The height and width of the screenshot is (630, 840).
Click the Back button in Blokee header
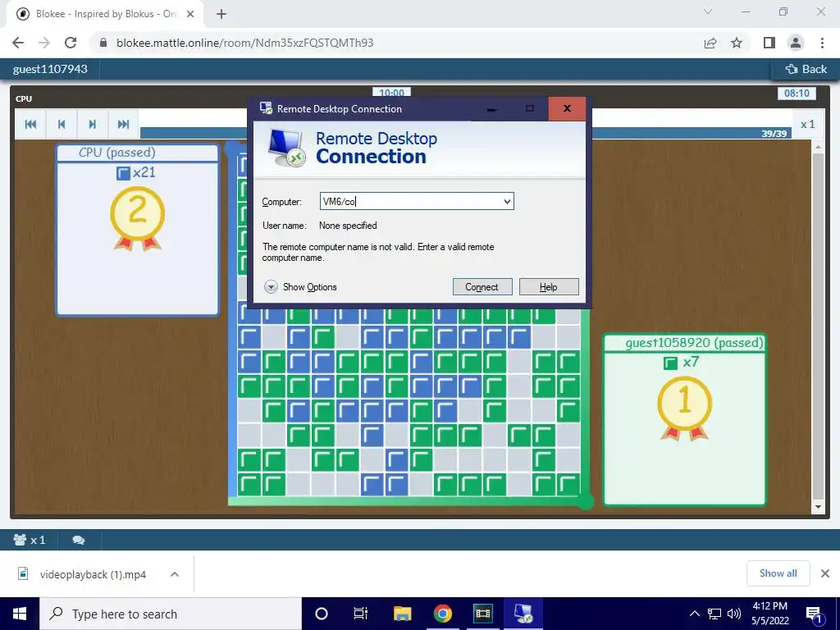[806, 69]
